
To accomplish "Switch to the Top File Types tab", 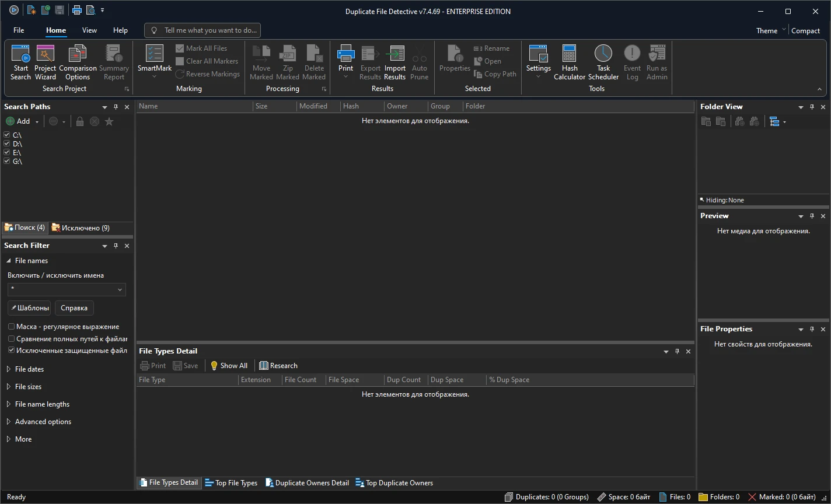I will coord(231,483).
